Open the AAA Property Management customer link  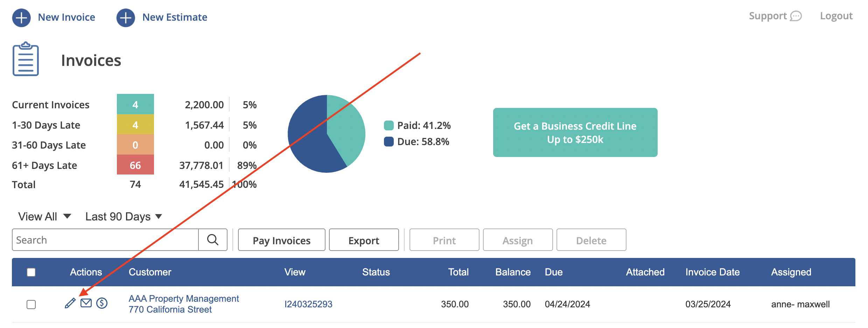pos(184,299)
